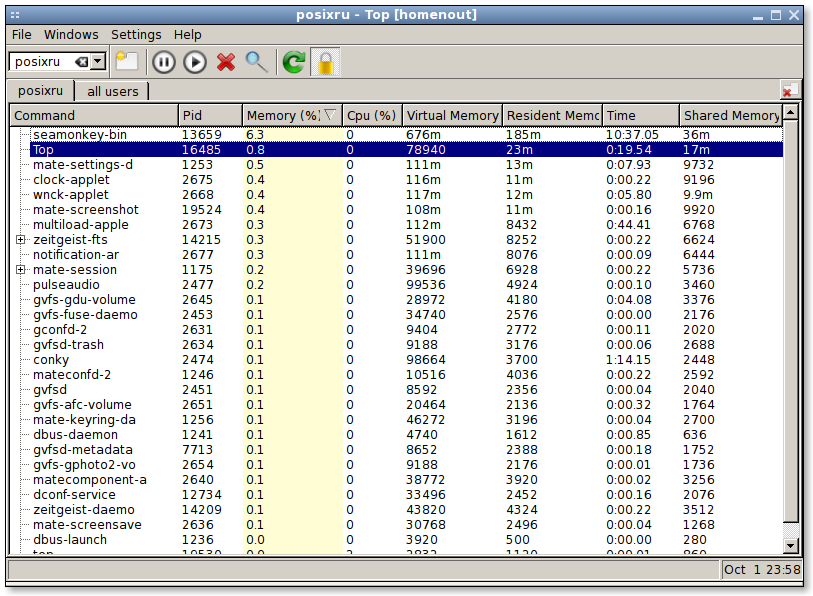
Task: Sort by the Resident Memory column header
Action: [x=552, y=115]
